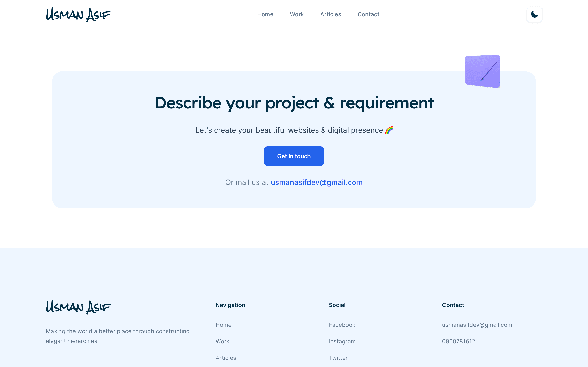The height and width of the screenshot is (367, 588).
Task: Click Articles link in footer navigation
Action: (x=226, y=358)
